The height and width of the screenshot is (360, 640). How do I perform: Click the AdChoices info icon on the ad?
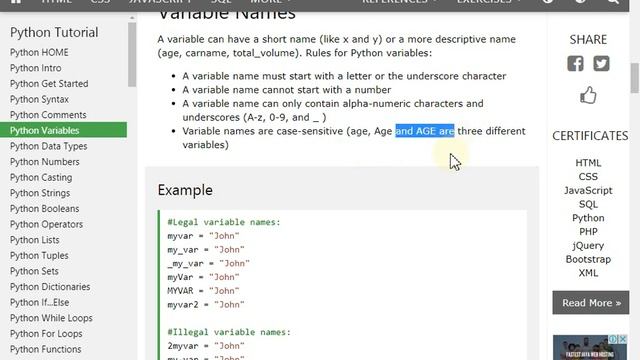click(x=613, y=339)
